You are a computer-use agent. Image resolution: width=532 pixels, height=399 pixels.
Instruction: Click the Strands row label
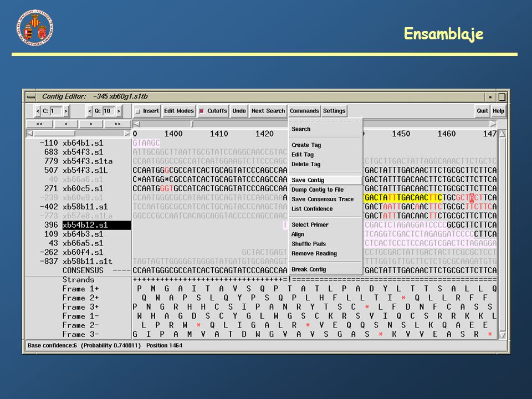78,279
